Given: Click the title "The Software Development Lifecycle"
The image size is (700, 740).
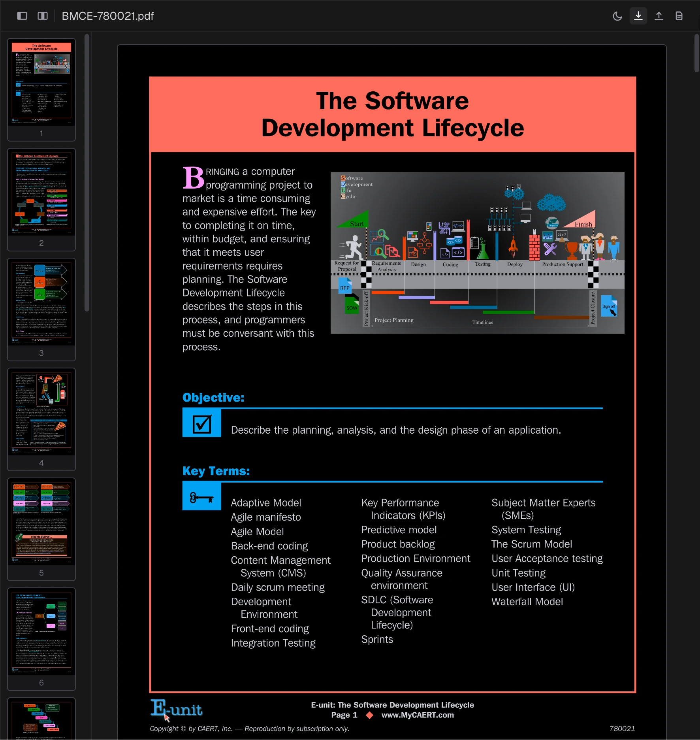Looking at the screenshot, I should [x=393, y=114].
